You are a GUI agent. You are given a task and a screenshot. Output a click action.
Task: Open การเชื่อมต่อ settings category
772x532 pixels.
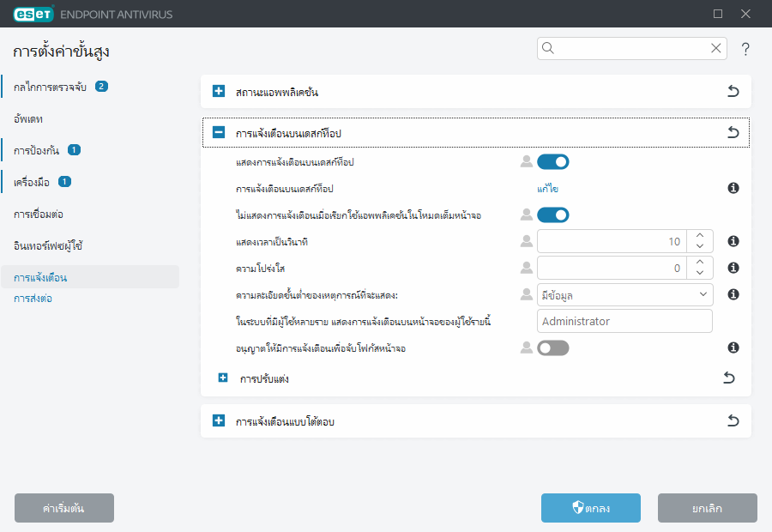(39, 215)
